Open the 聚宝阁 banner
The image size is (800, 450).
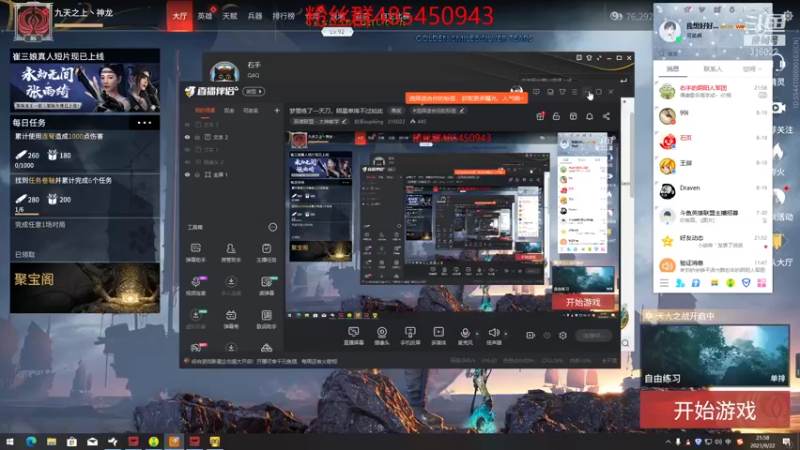pos(85,288)
